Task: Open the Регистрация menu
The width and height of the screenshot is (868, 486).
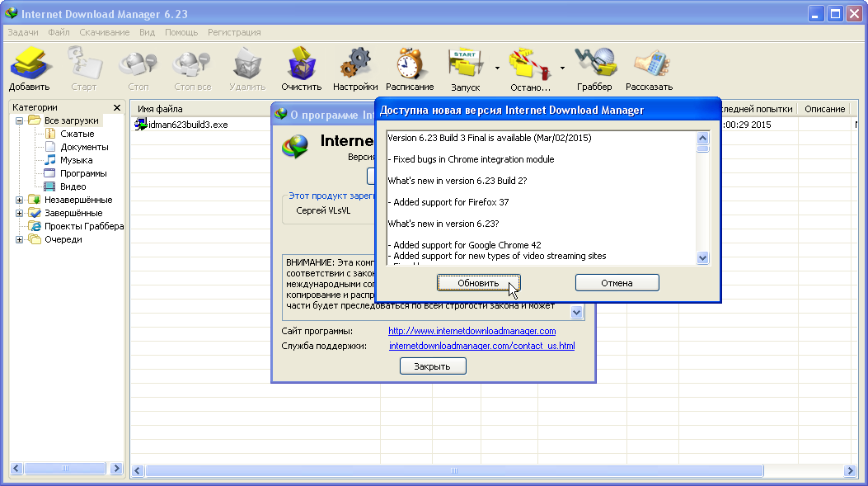Action: (235, 32)
